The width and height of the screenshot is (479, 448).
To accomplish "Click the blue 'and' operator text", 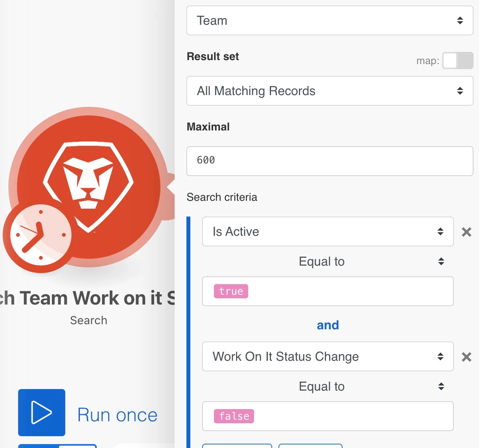I will 328,325.
